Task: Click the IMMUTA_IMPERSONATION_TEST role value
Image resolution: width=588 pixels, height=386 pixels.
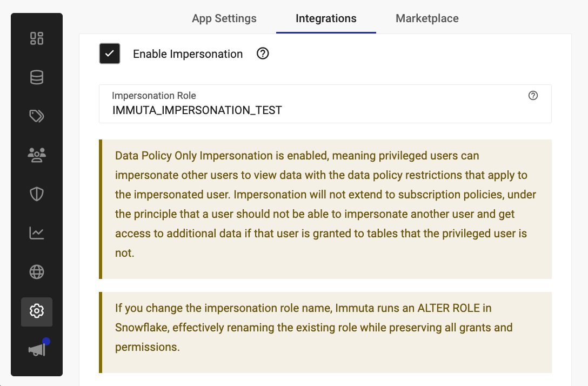Action: 197,110
